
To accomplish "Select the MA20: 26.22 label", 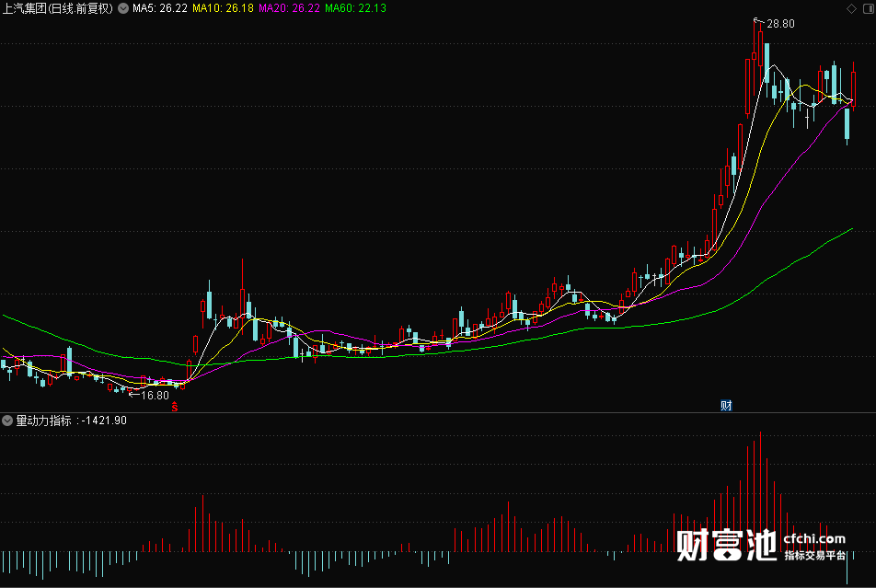I will click(x=289, y=8).
